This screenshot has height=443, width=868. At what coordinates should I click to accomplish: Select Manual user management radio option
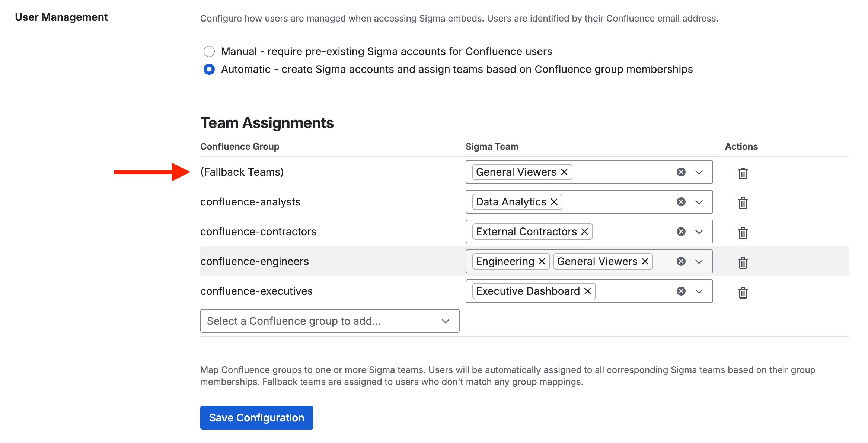tap(209, 51)
